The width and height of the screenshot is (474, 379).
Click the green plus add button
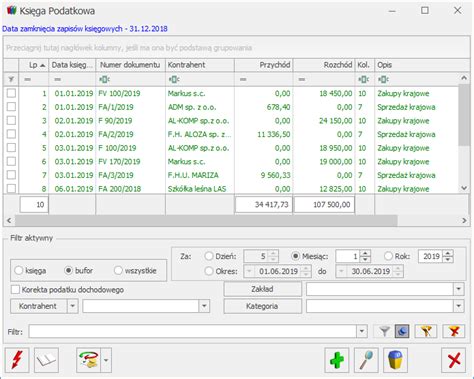coord(337,360)
